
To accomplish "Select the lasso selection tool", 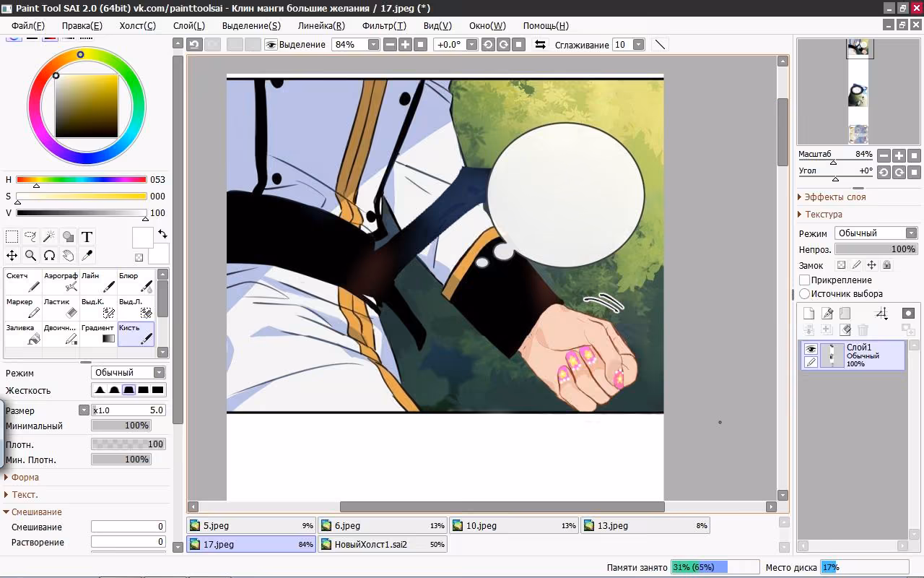I will (x=30, y=237).
